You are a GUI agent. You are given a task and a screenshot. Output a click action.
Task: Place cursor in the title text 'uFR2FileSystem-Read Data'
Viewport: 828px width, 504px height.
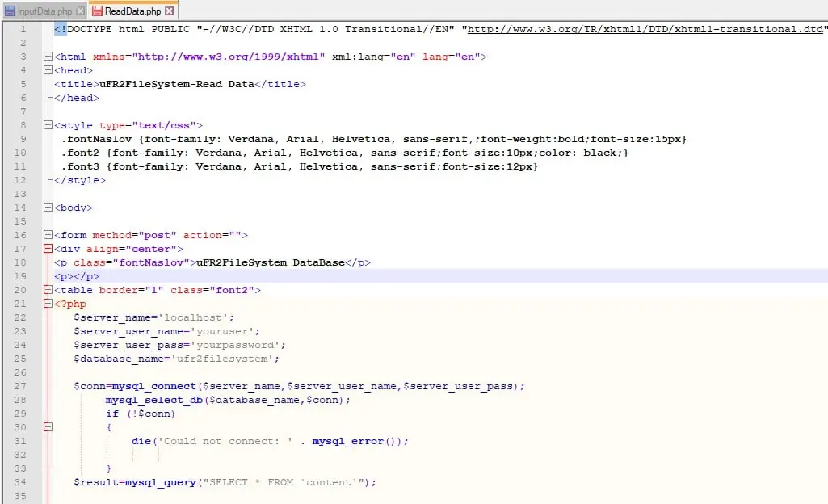(177, 84)
